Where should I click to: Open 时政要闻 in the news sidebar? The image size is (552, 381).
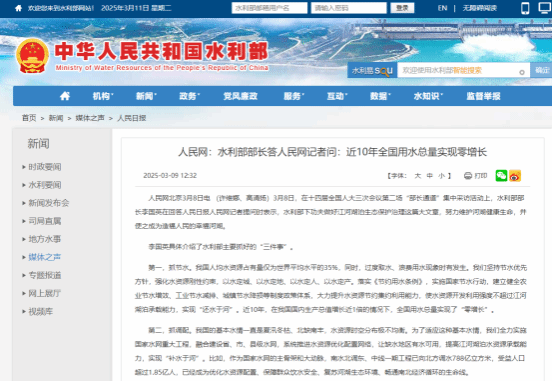pos(45,167)
